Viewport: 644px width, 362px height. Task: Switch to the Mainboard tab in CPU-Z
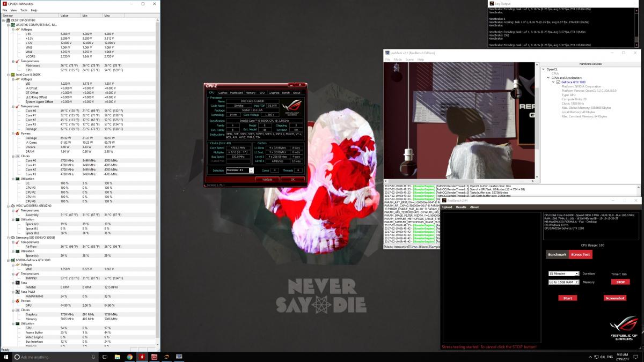(x=236, y=93)
